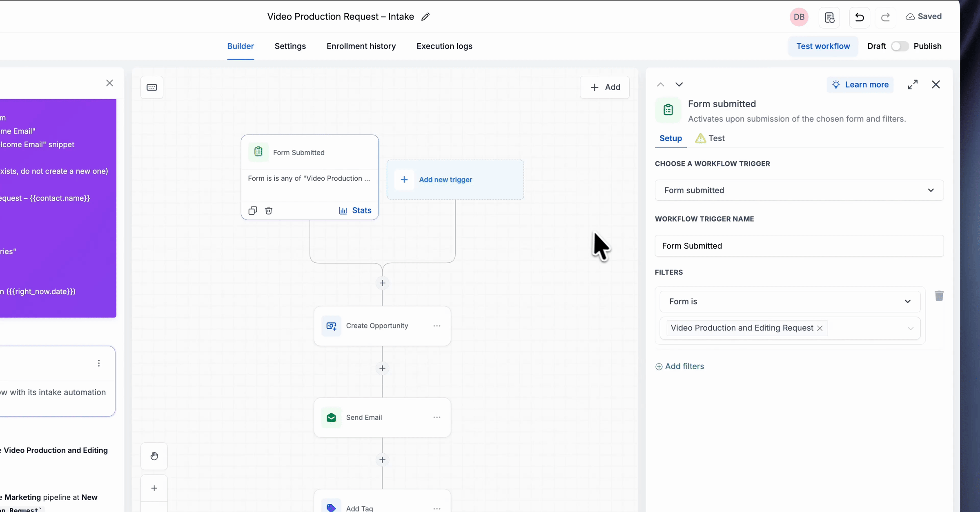Select the hand pan tool

pyautogui.click(x=154, y=456)
